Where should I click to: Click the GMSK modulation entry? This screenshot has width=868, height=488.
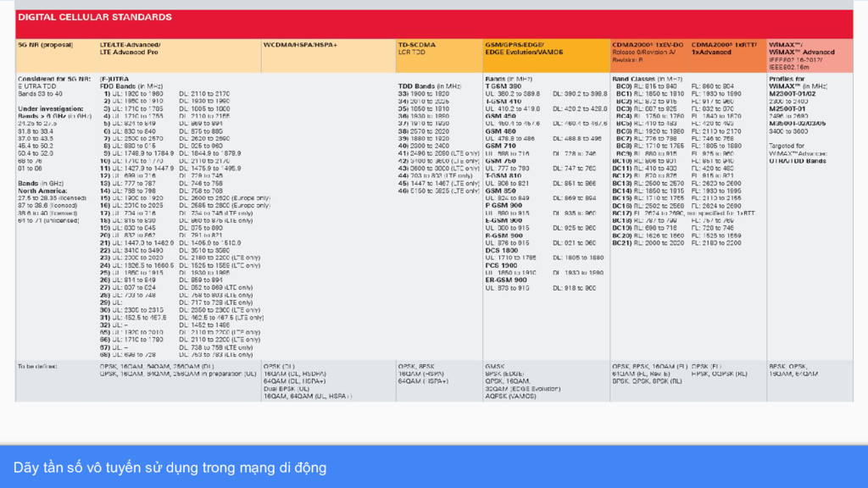pyautogui.click(x=495, y=366)
